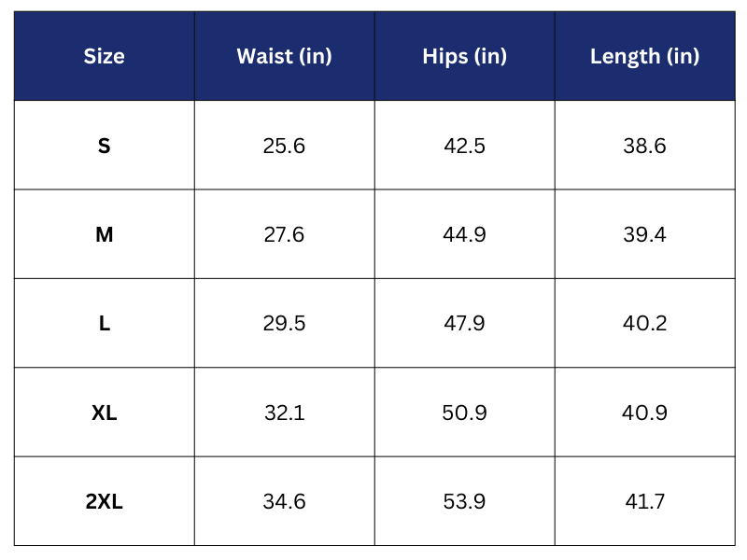This screenshot has width=747, height=560.
Task: Select the size M row label
Action: tap(104, 234)
